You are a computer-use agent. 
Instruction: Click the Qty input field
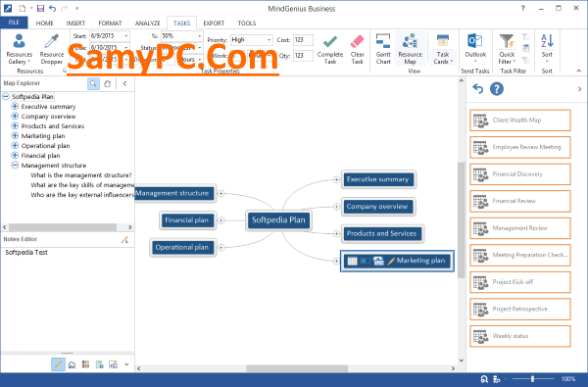click(303, 56)
